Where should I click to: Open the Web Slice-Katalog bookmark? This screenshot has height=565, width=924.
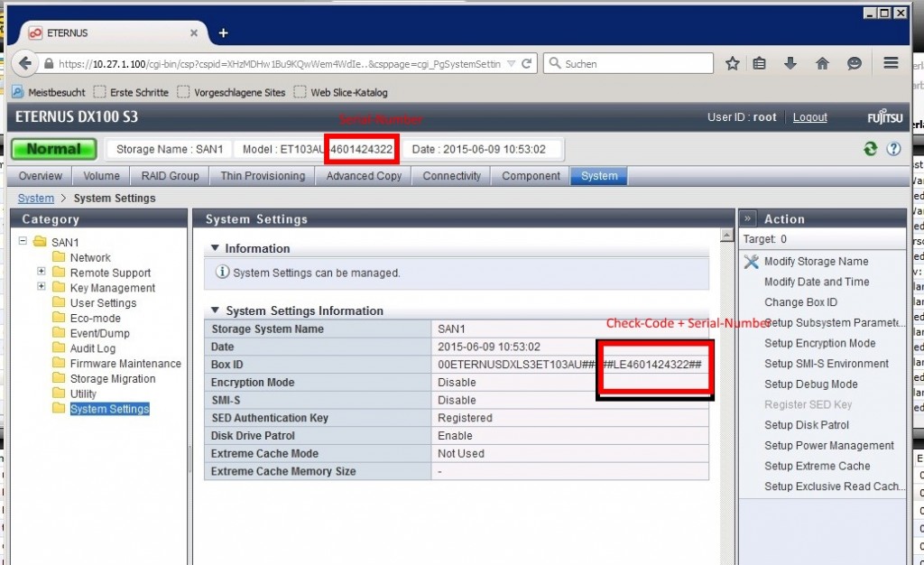(341, 92)
